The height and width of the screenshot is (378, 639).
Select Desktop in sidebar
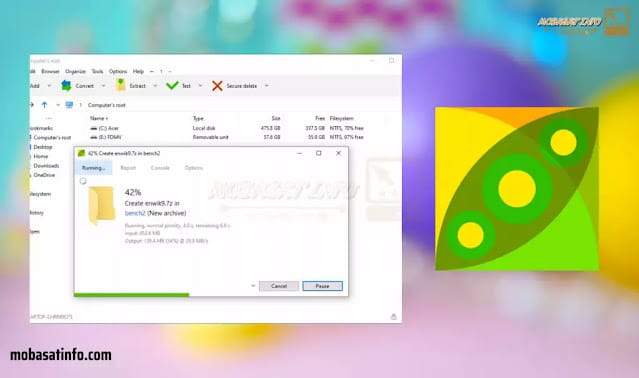pos(43,147)
